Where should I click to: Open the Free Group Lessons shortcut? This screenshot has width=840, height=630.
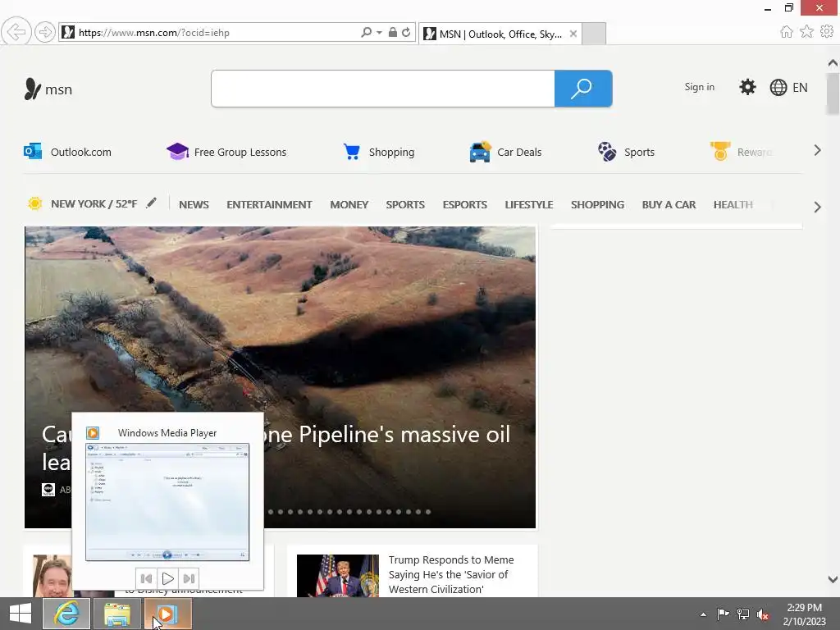point(226,152)
